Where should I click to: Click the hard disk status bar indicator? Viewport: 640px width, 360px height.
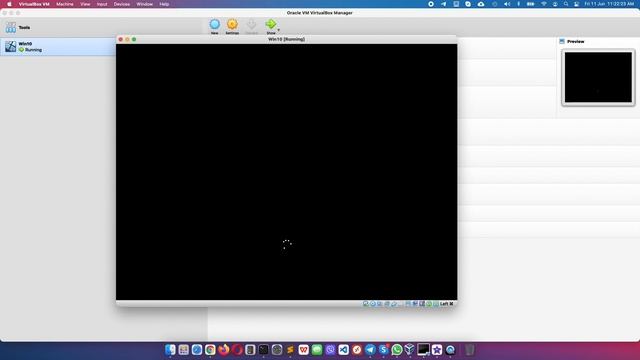366,304
